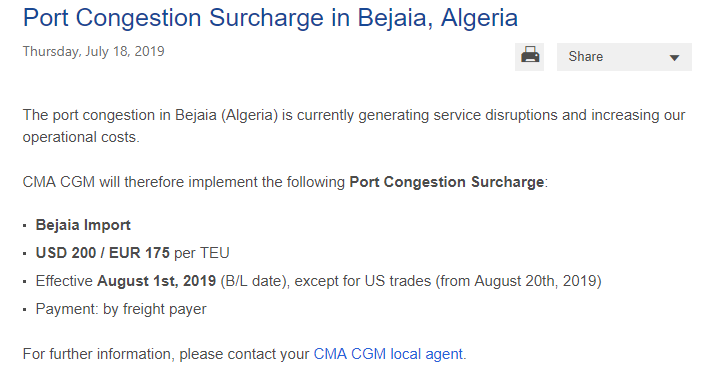Open the Share dropdown menu
This screenshot has width=701, height=383.
tap(624, 57)
